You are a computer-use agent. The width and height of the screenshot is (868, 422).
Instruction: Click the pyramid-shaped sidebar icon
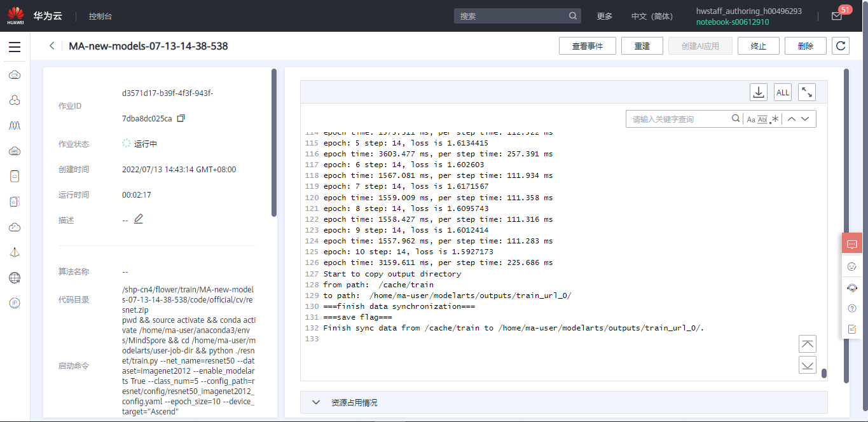click(15, 252)
